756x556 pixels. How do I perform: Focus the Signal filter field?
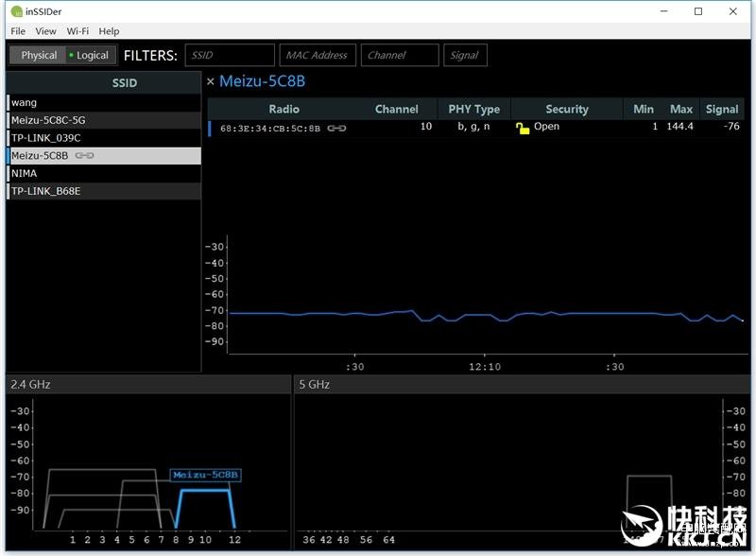[x=465, y=55]
